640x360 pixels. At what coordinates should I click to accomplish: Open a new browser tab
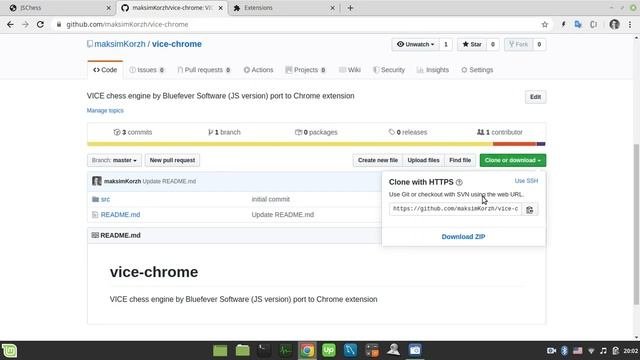click(x=350, y=8)
